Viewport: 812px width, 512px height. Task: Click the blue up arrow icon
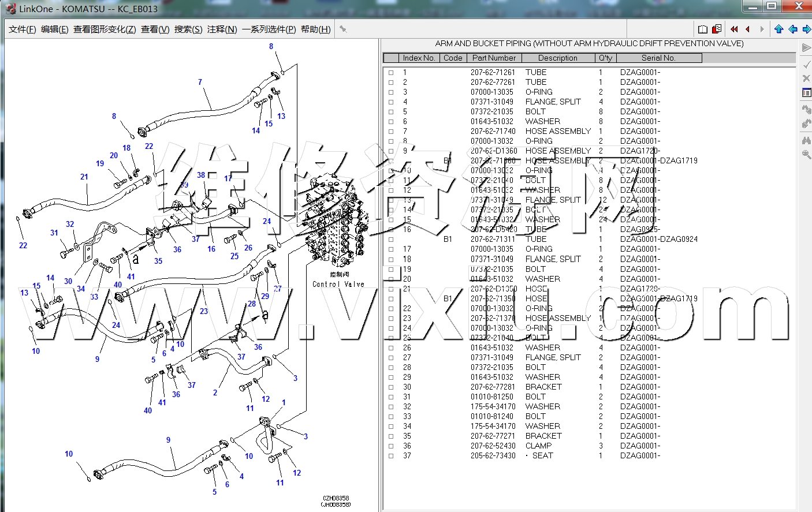click(x=779, y=29)
